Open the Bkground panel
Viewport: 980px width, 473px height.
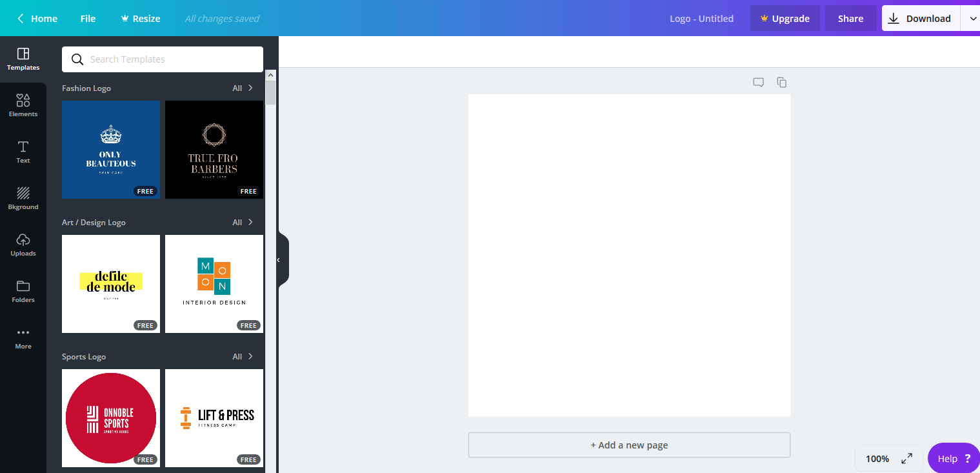pyautogui.click(x=23, y=197)
